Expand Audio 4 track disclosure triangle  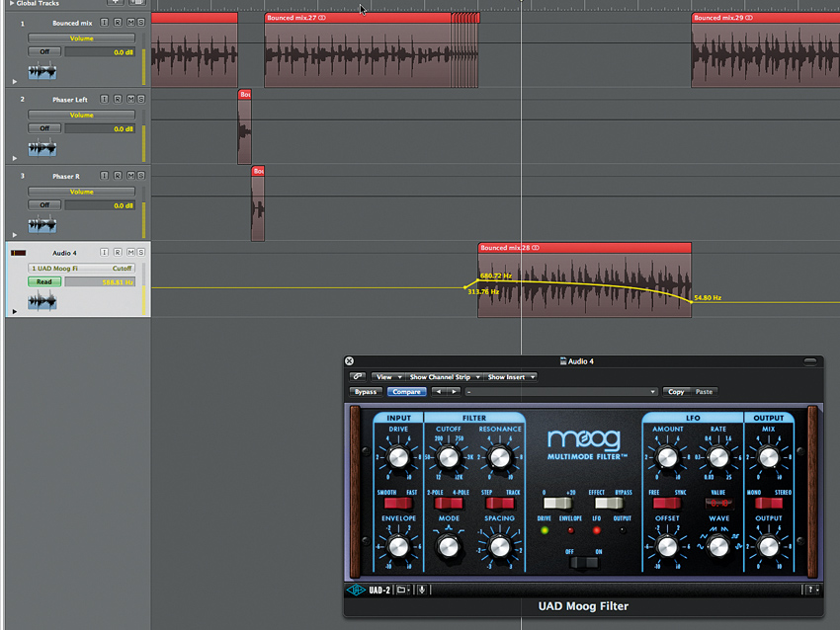[15, 311]
